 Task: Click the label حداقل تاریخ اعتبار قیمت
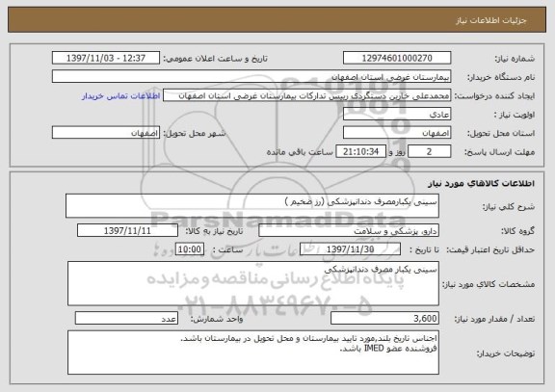[490, 249]
